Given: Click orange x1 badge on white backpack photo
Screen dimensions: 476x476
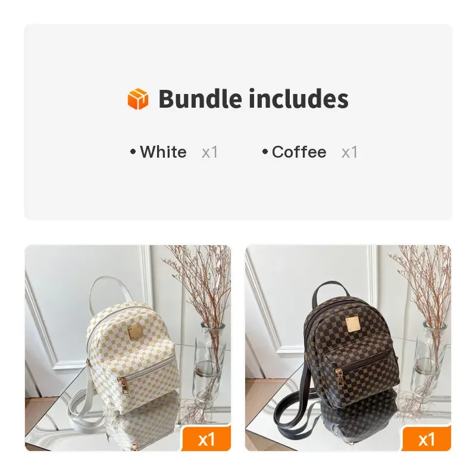Looking at the screenshot, I should tap(206, 439).
